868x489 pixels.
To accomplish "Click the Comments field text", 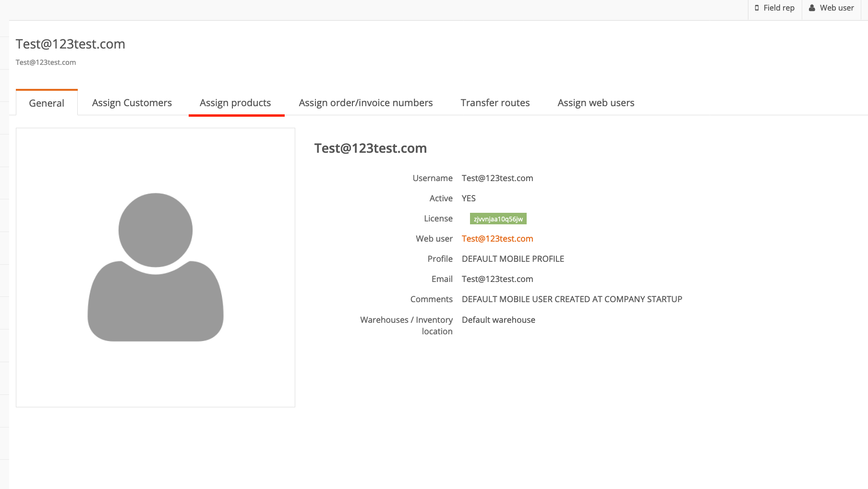I will (x=572, y=299).
